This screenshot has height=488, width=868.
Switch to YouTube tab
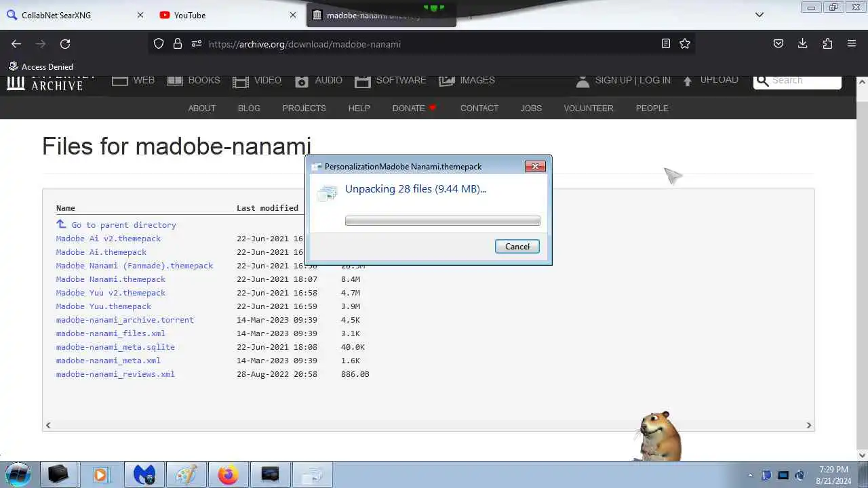coord(229,15)
